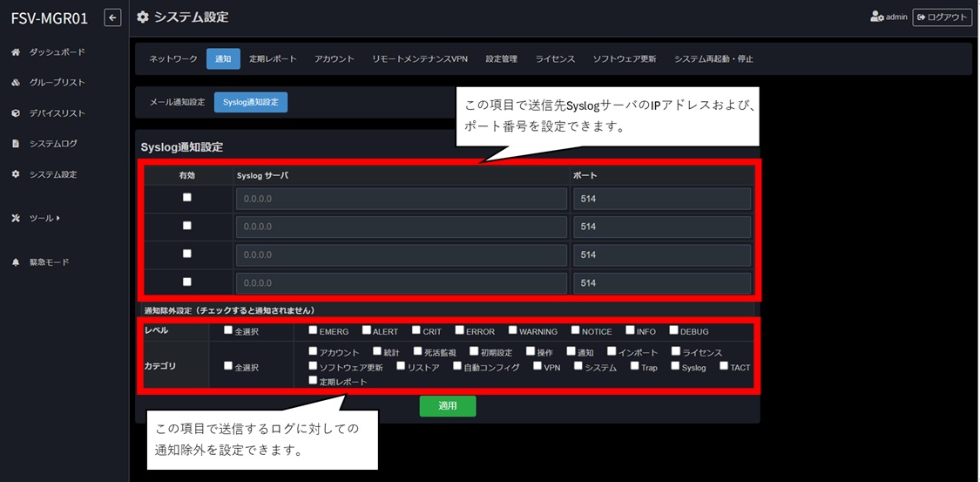Screen dimensions: 980x482
Task: Open the メール通知設定 sub-tab
Action: (177, 102)
